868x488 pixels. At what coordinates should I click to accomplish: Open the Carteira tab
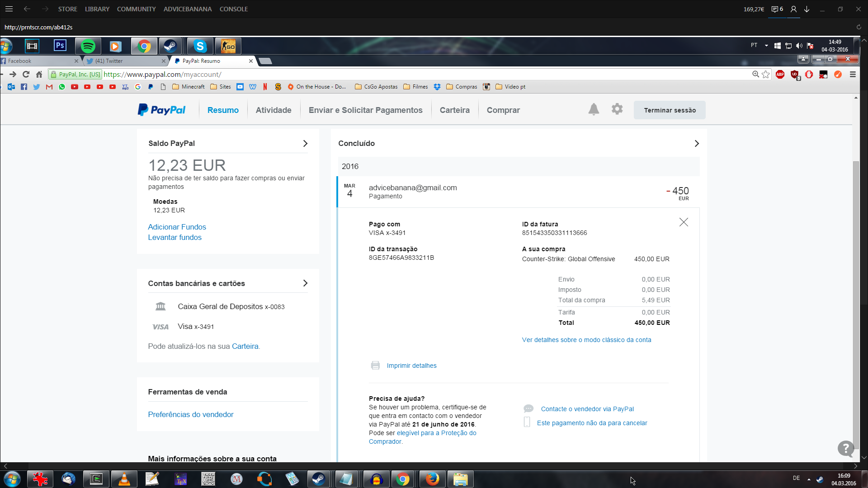[x=454, y=110]
